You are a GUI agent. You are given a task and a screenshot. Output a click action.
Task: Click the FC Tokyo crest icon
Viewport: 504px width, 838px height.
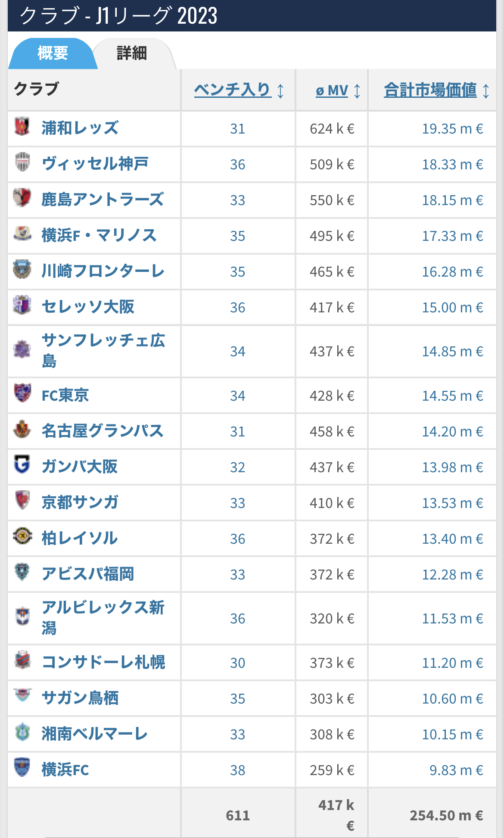(22, 393)
